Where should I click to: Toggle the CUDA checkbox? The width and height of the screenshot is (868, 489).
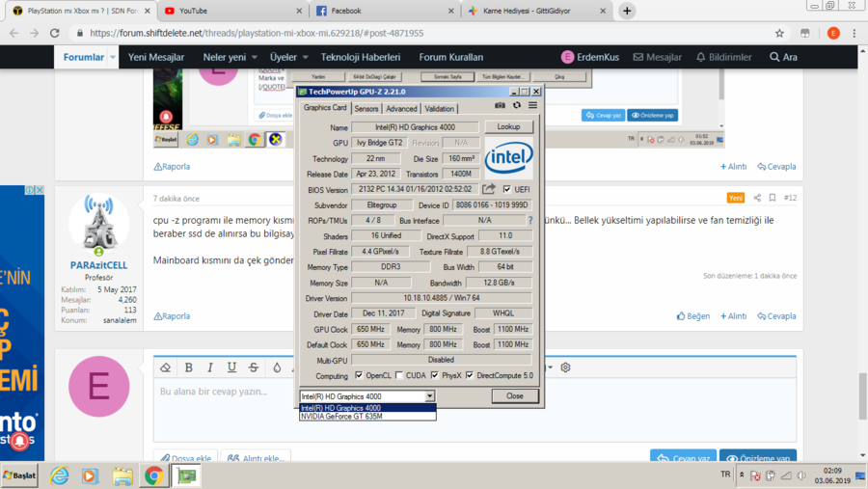point(399,375)
